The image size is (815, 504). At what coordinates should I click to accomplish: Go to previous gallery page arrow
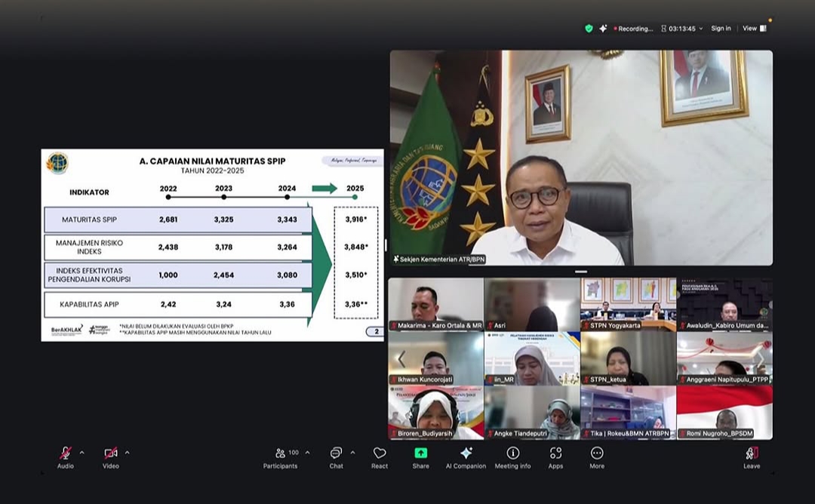coord(401,359)
